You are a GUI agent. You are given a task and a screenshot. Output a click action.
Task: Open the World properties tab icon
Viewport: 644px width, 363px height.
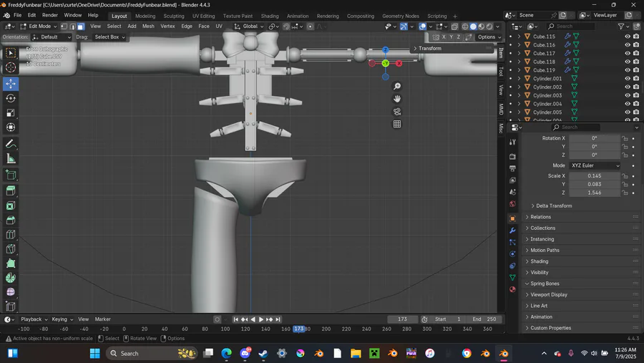coord(512,204)
